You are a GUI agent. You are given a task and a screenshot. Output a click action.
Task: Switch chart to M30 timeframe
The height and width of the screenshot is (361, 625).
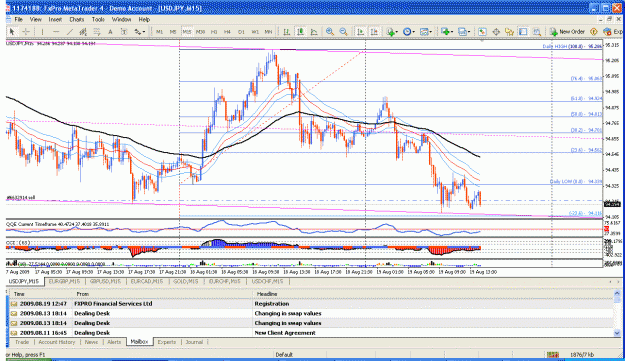pos(200,31)
